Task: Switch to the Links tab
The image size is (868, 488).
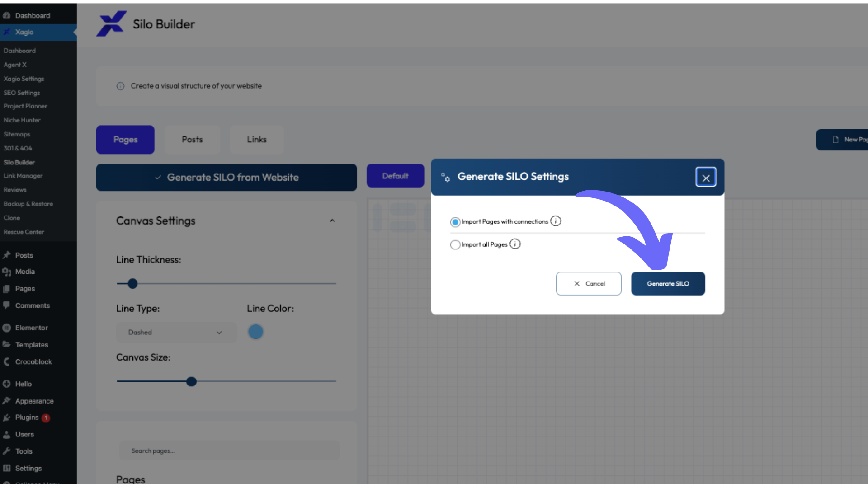Action: pyautogui.click(x=257, y=140)
